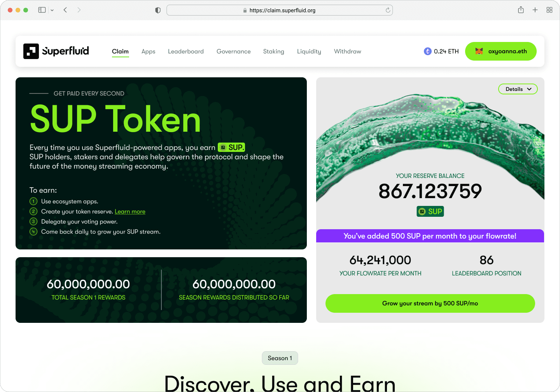Click the 64,241,000 flowrate value
560x392 pixels.
[380, 260]
